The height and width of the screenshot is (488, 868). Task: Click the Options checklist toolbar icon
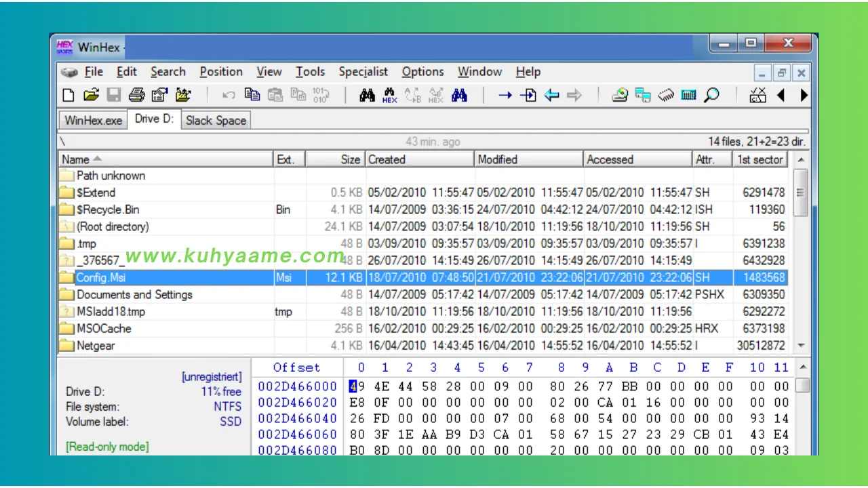758,96
